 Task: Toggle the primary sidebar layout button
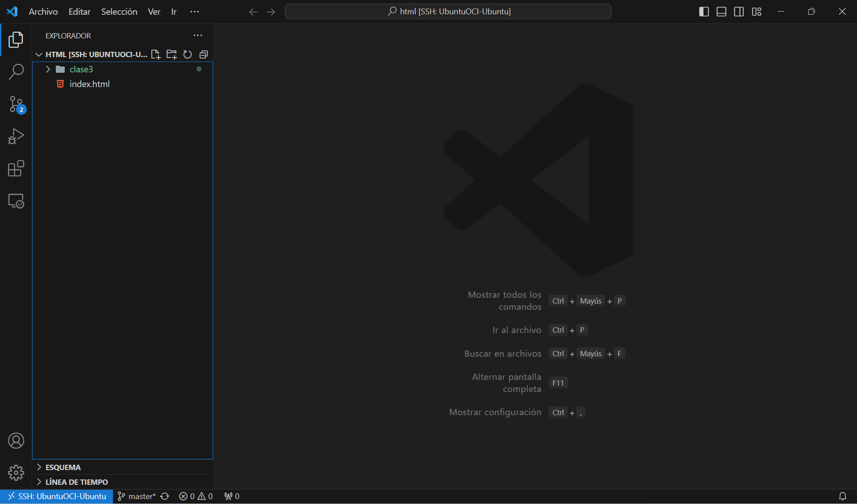tap(704, 12)
